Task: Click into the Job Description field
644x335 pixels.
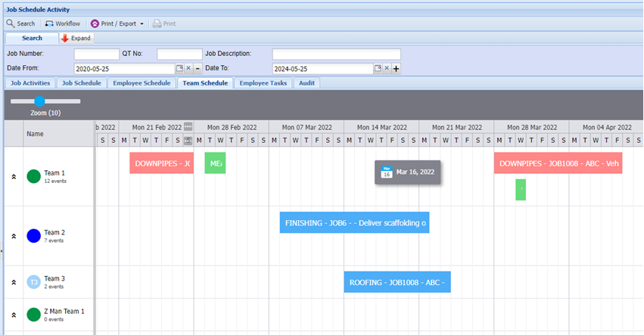Action: (336, 54)
